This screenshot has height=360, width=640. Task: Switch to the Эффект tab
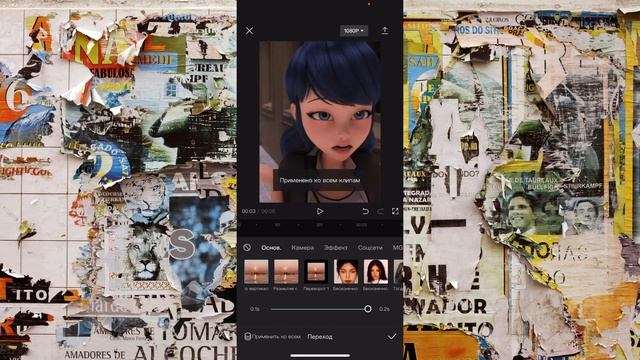click(336, 248)
